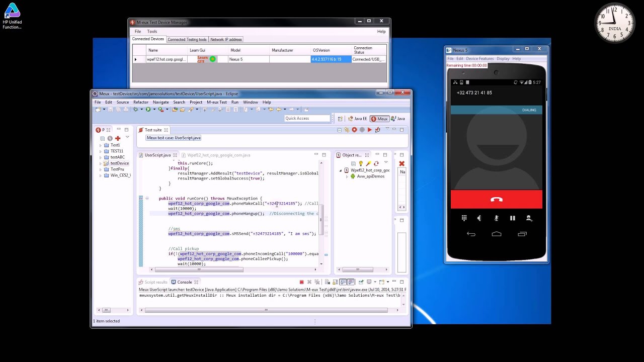
Task: Click the Debug bug toolbar icon
Action: (136, 110)
